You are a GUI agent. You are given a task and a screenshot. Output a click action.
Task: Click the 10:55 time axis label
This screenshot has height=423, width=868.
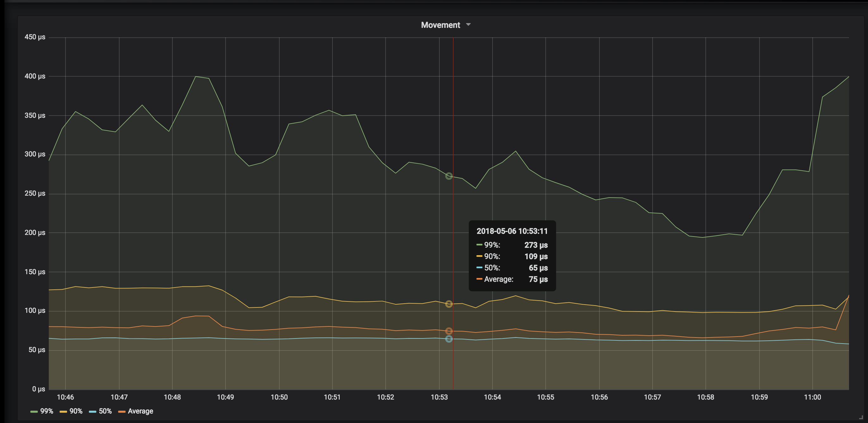(546, 397)
